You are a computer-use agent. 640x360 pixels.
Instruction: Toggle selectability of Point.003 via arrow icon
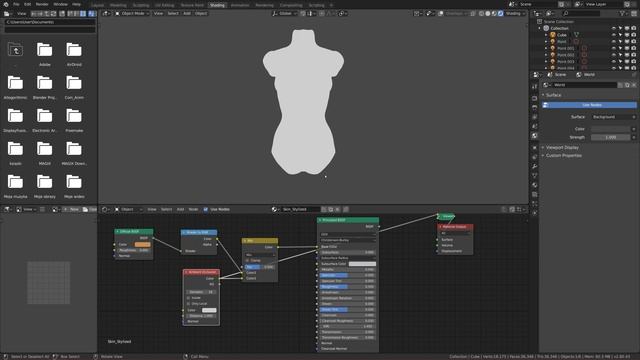(x=620, y=61)
